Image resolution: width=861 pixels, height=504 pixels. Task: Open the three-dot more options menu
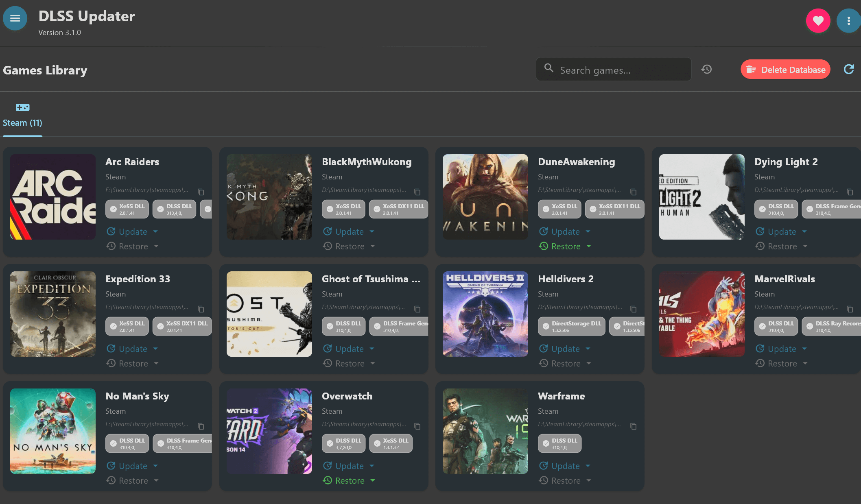pos(848,20)
